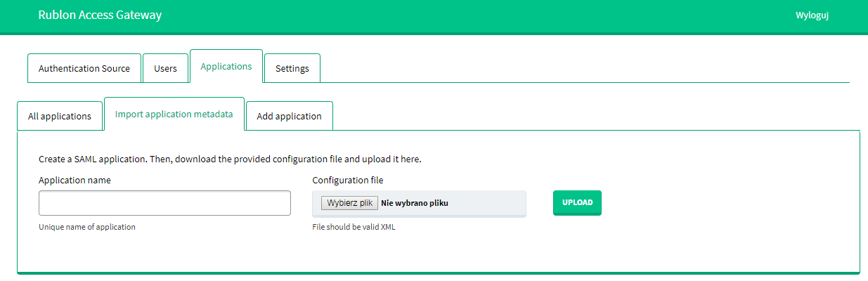The image size is (868, 281).
Task: Click the green UPLOAD button
Action: coord(577,202)
